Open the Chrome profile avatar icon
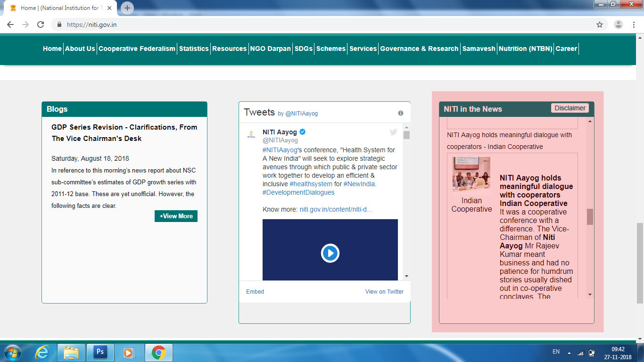The width and height of the screenshot is (644, 362). 619,25
